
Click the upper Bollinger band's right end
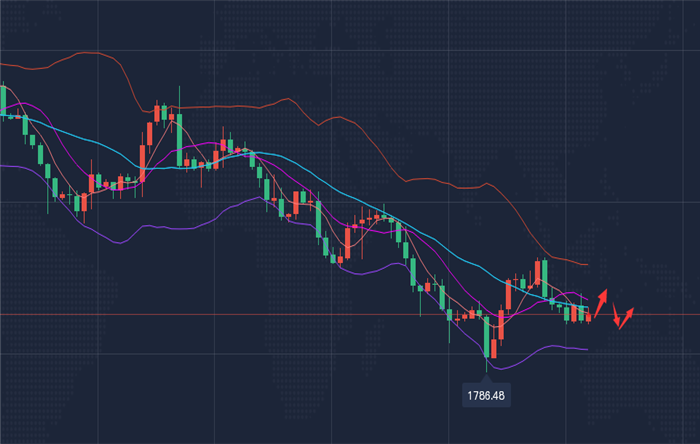tap(587, 265)
